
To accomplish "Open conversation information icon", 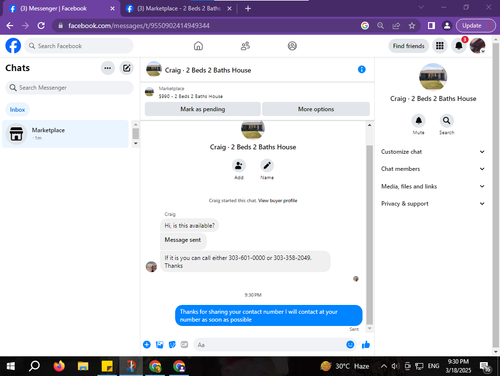I will click(362, 69).
